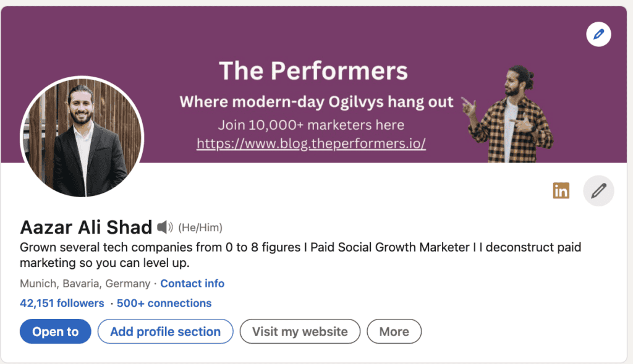
Task: Click the gold LinkedIn Premium badge
Action: coord(561,191)
